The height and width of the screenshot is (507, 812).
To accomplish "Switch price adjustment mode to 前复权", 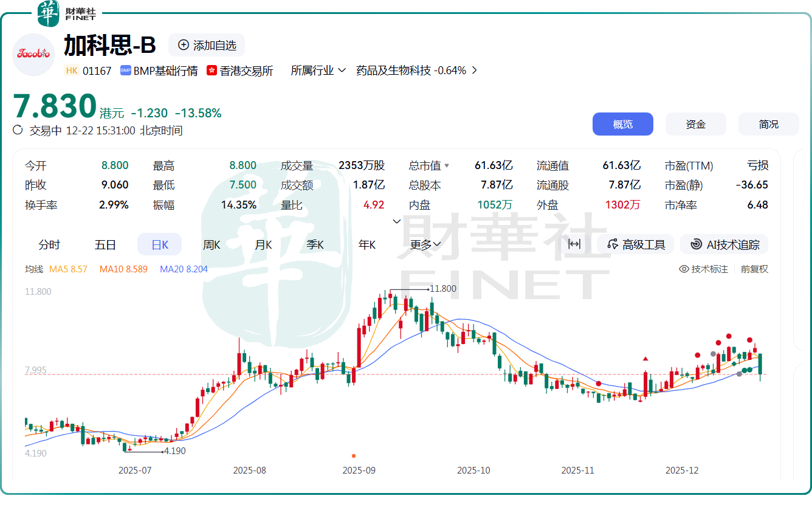I will (x=755, y=268).
